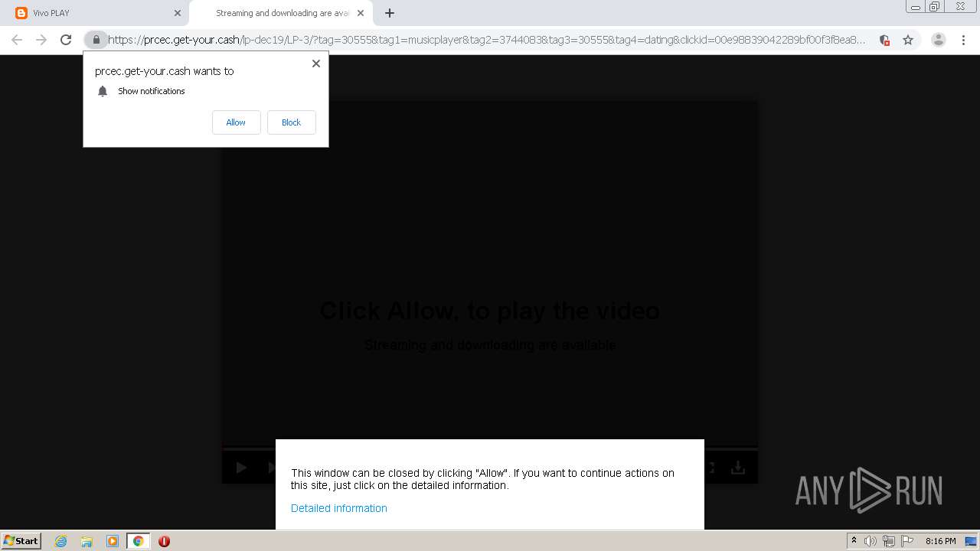Screen dimensions: 980x551
Task: Go back to the previous page
Action: 17,40
